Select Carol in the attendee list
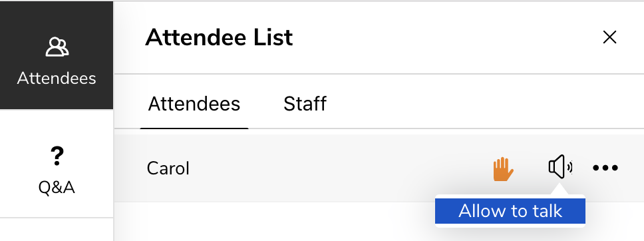Screen dimensions: 644x241 379,168
